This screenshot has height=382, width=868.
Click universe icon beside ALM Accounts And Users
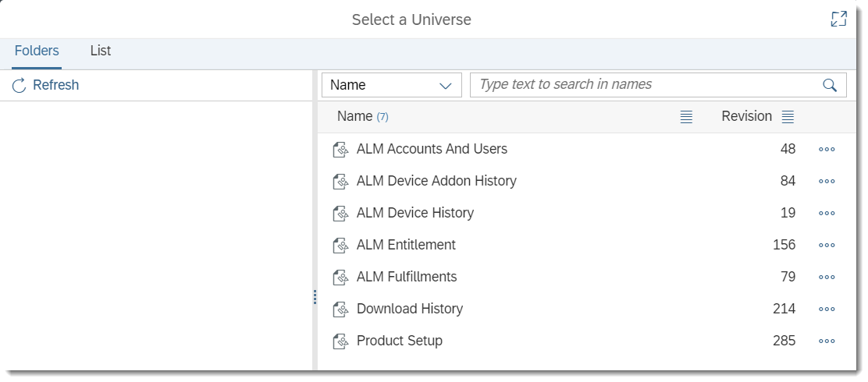point(340,150)
